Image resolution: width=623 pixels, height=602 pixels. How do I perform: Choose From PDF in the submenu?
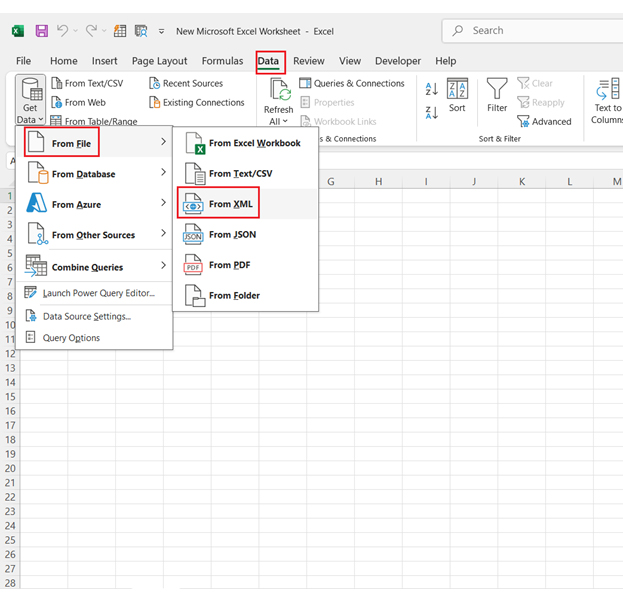tap(246, 265)
